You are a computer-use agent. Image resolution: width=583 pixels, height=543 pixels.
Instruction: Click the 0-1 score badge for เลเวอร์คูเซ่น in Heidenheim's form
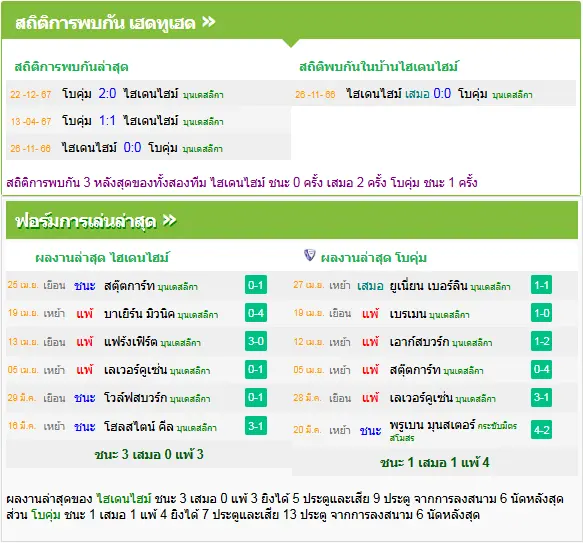(256, 369)
